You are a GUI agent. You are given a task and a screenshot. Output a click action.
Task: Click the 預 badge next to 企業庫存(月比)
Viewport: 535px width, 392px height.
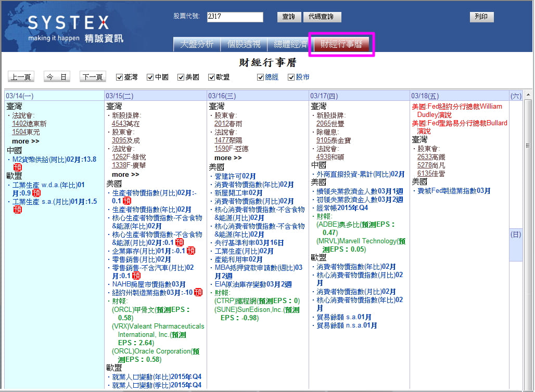pyautogui.click(x=191, y=251)
